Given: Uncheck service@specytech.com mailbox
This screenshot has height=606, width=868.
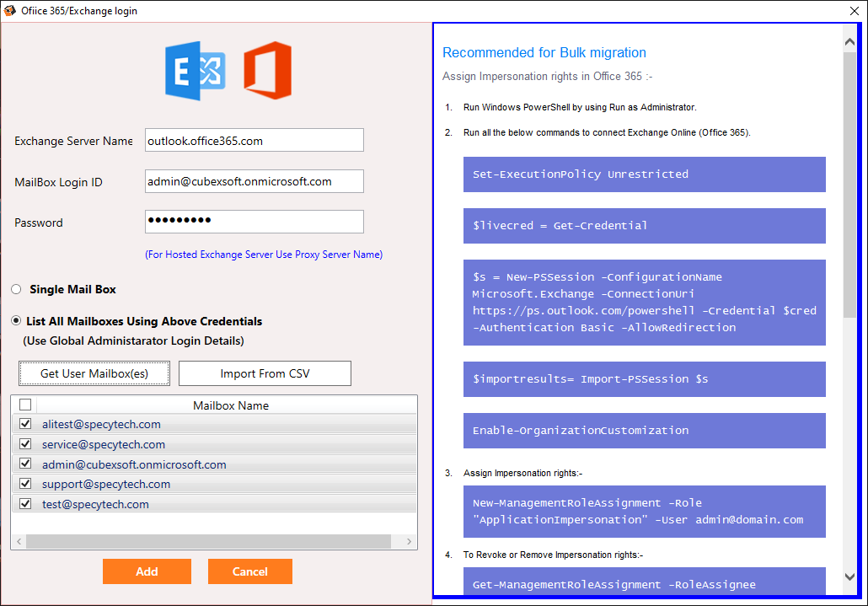Looking at the screenshot, I should (x=25, y=444).
